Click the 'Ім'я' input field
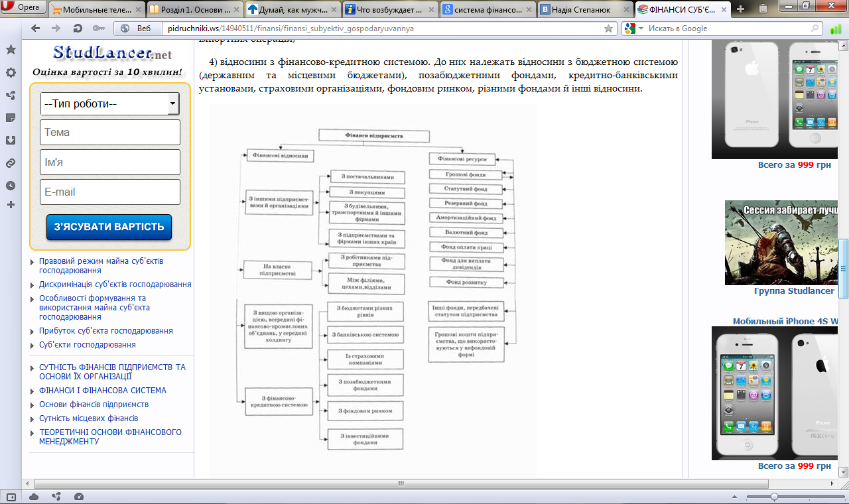This screenshot has height=504, width=849. [110, 162]
